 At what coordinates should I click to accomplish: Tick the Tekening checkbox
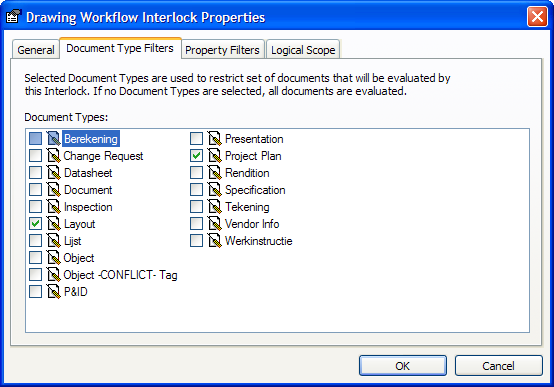point(196,206)
